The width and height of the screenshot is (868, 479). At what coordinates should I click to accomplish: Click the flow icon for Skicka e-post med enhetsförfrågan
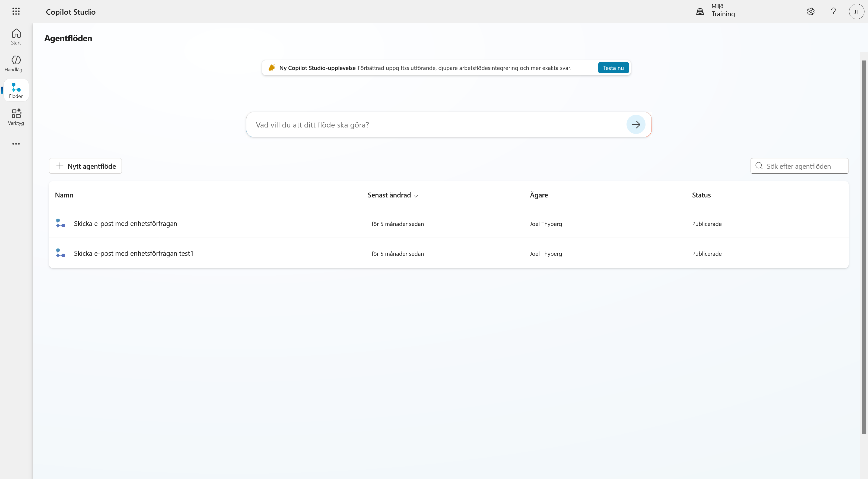pyautogui.click(x=60, y=223)
